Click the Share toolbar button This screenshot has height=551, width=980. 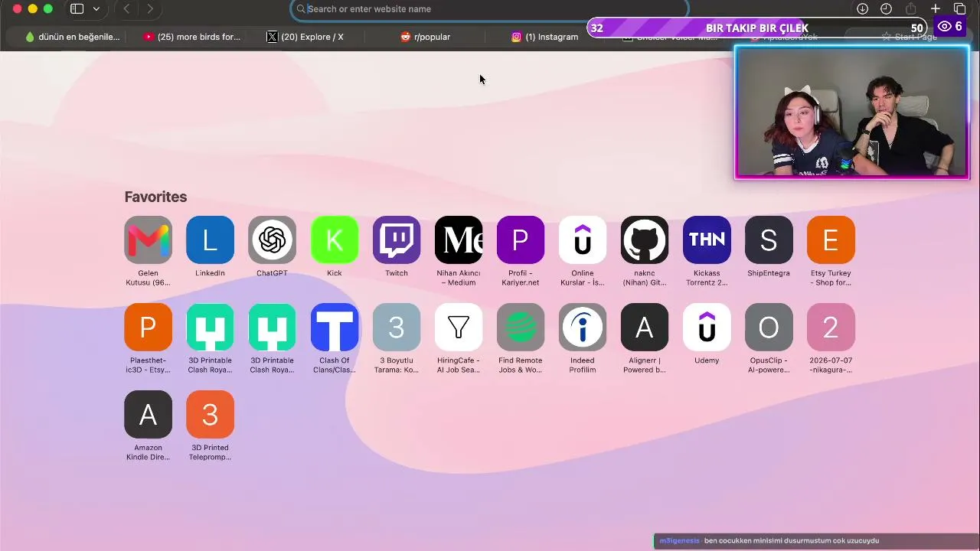910,8
